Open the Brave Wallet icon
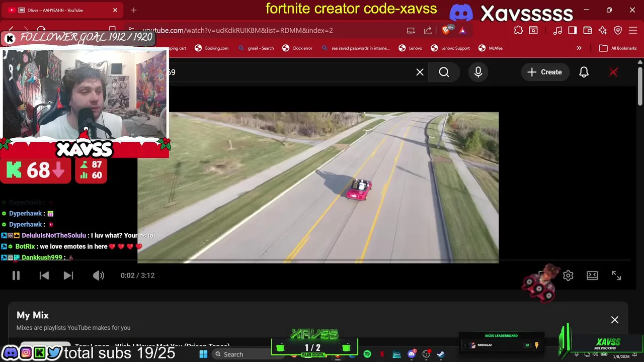 588,30
